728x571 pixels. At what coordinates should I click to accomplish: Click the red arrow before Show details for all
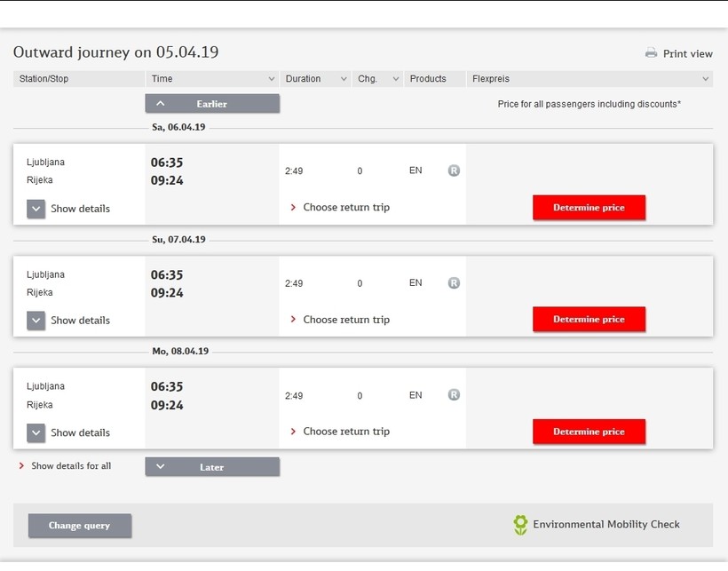[x=22, y=465]
